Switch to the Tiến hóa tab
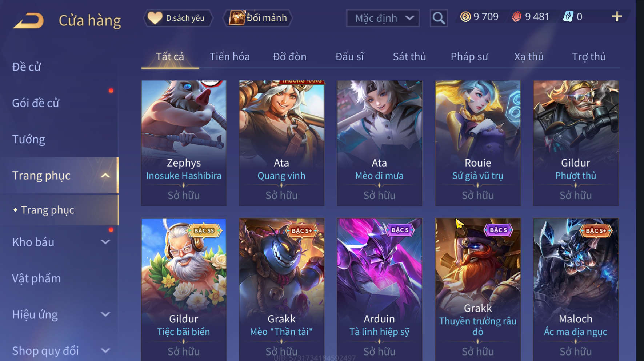This screenshot has width=644, height=361. (229, 57)
